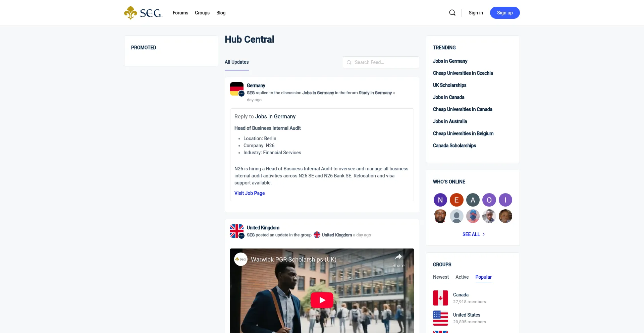Click the Canada flag group icon
644x333 pixels.
click(440, 298)
